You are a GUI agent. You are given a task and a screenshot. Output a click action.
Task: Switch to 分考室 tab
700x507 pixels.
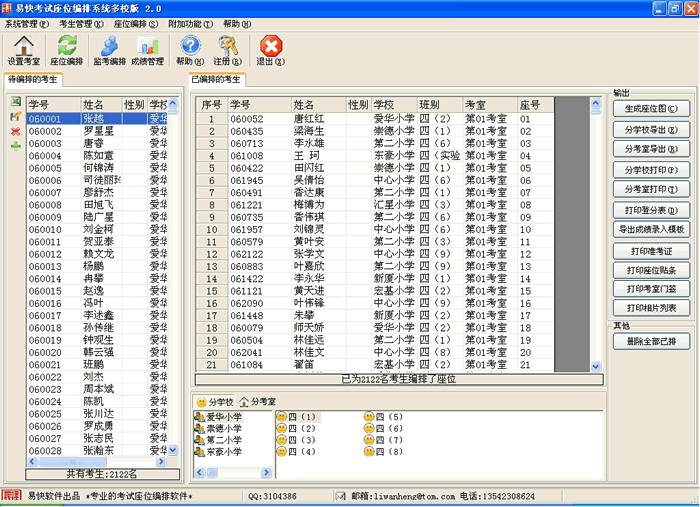258,402
